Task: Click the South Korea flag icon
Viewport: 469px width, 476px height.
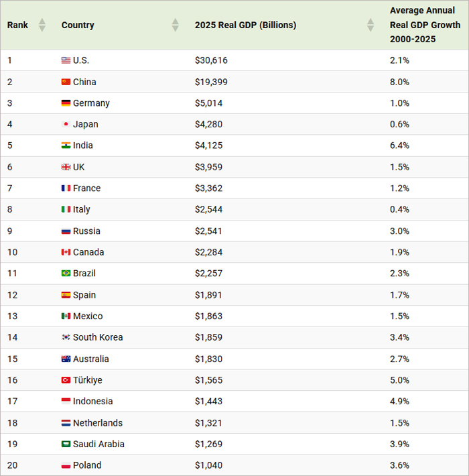Action: coord(66,337)
